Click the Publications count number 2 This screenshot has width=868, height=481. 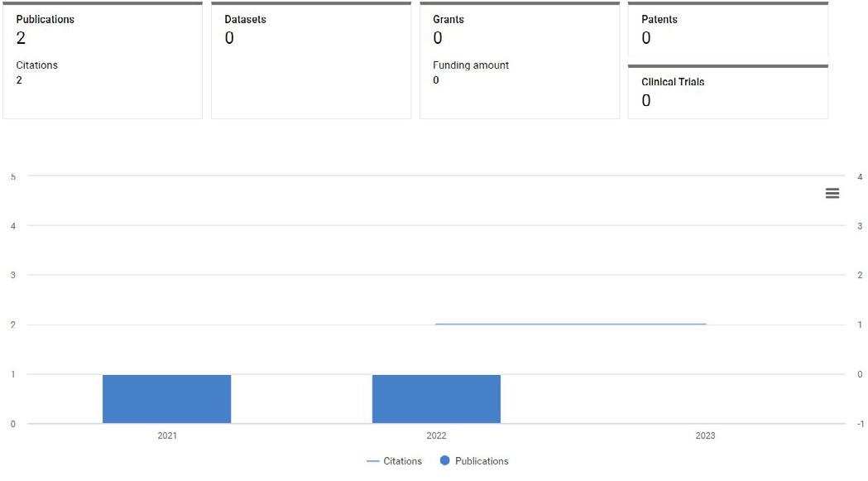pyautogui.click(x=21, y=38)
